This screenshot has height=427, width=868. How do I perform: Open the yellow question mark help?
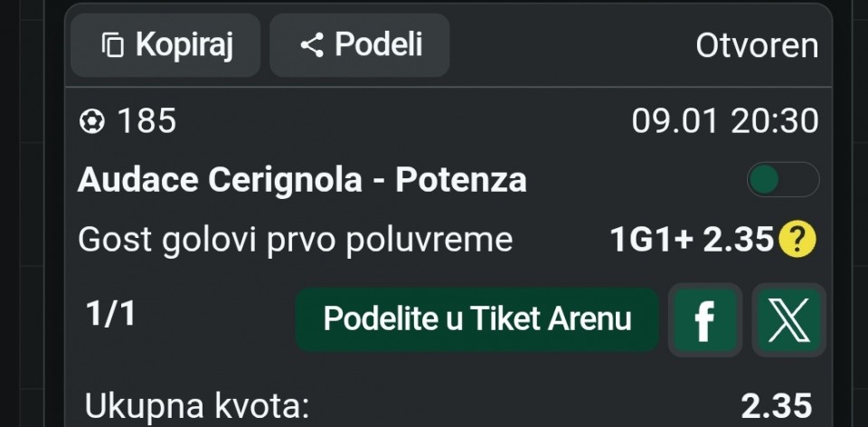pos(797,240)
